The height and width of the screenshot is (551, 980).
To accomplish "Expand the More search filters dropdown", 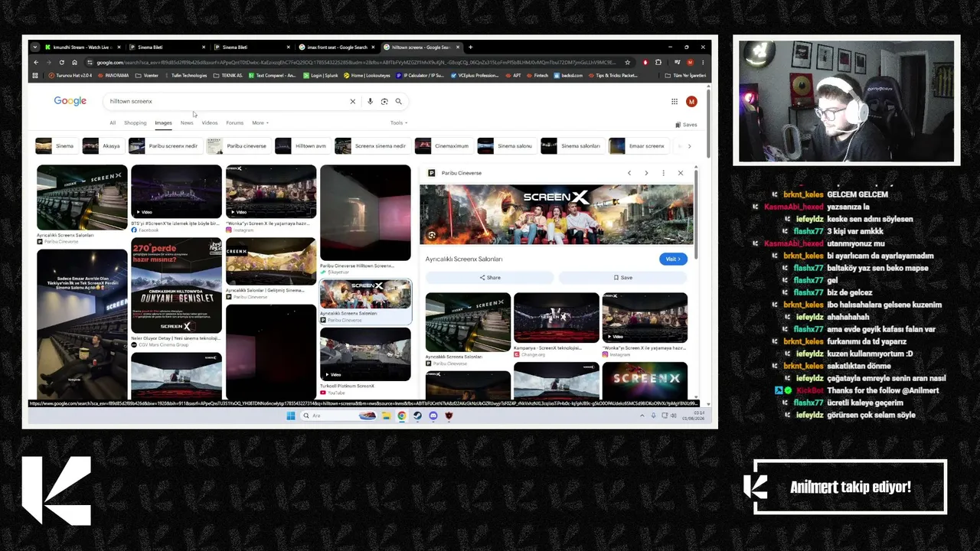I will 260,122.
